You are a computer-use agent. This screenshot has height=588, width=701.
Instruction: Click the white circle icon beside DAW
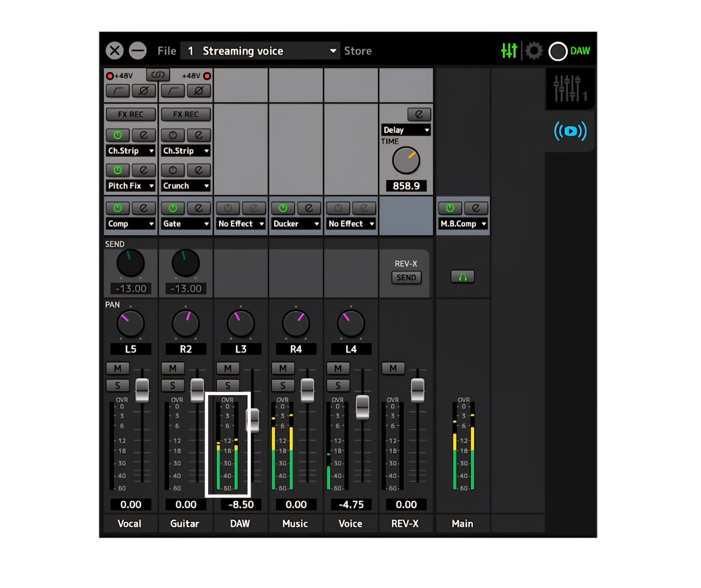click(x=558, y=51)
